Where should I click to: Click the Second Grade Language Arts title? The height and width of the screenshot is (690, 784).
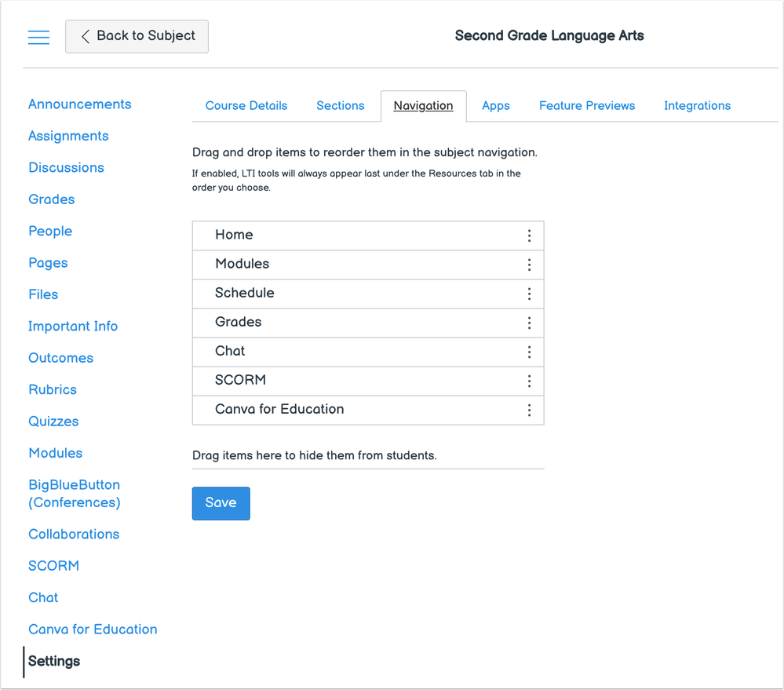click(549, 35)
